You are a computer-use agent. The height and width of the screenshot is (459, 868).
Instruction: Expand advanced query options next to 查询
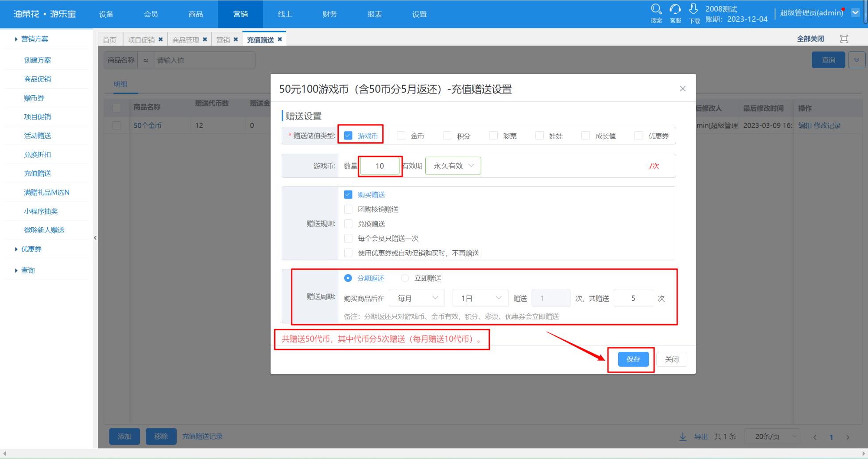click(856, 60)
